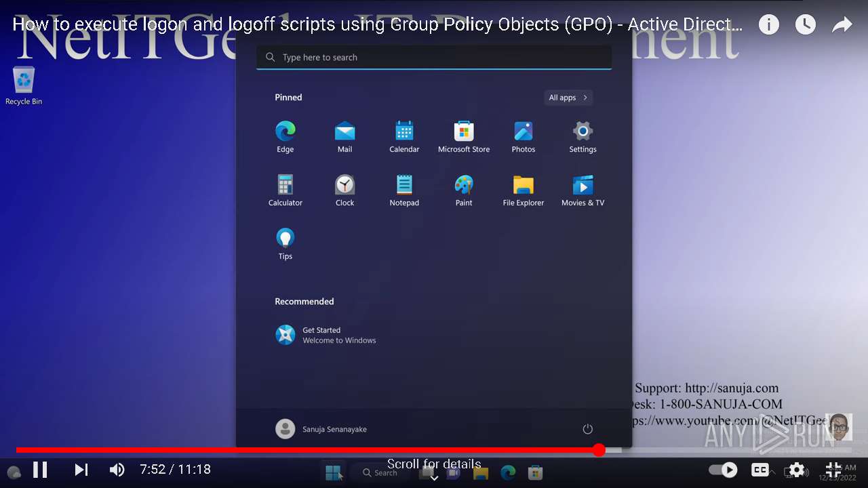Click the channel avatar watermark
This screenshot has height=488, width=868.
click(839, 427)
